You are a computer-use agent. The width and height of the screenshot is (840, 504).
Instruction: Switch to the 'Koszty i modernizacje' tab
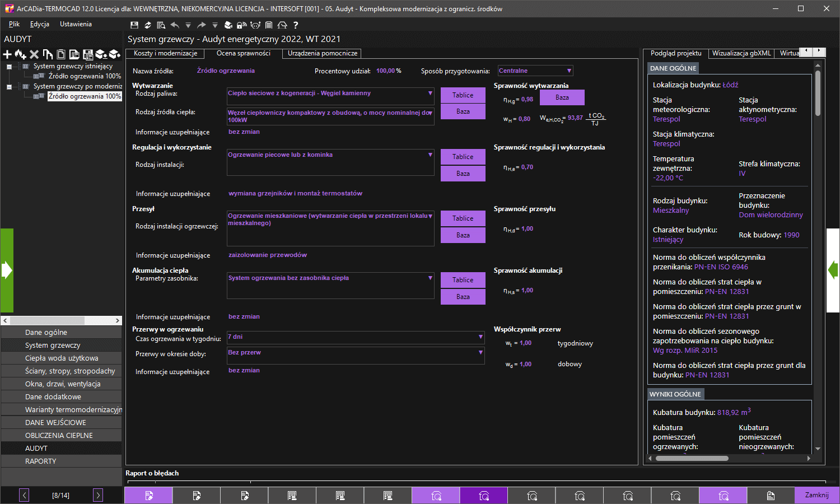coord(165,53)
